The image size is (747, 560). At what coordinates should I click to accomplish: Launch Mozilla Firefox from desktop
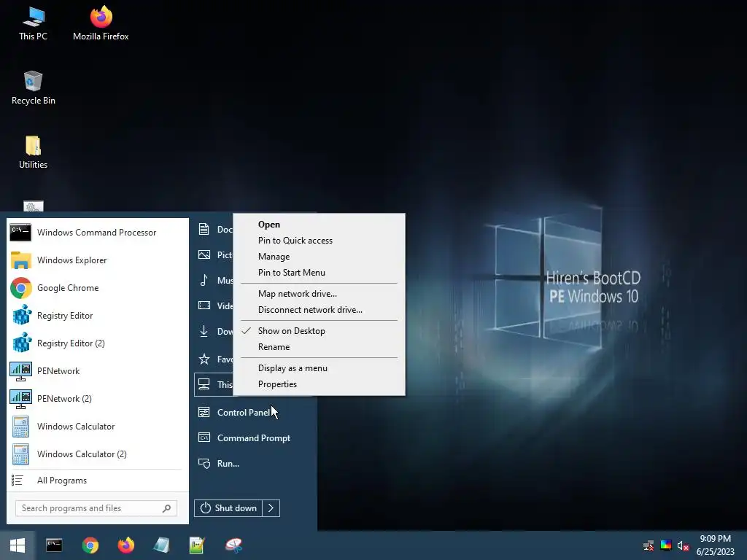pyautogui.click(x=101, y=24)
